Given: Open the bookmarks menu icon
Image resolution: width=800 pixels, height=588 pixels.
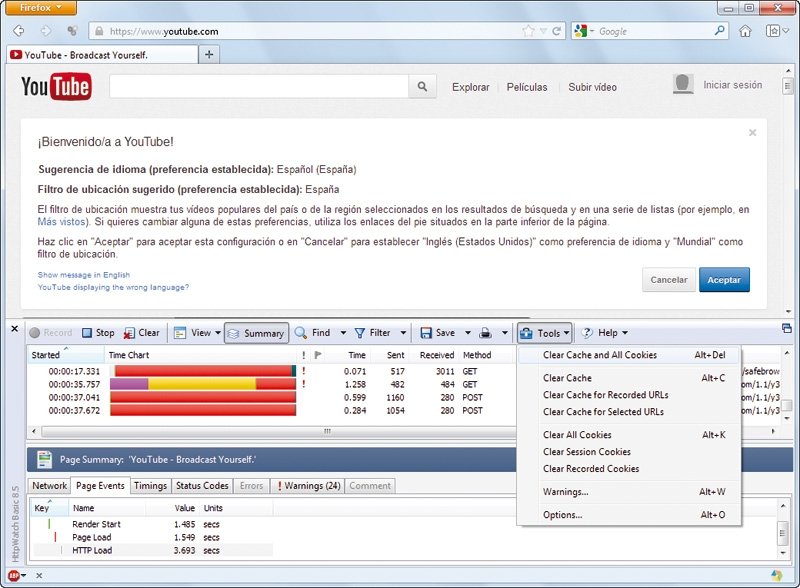Looking at the screenshot, I should (777, 31).
